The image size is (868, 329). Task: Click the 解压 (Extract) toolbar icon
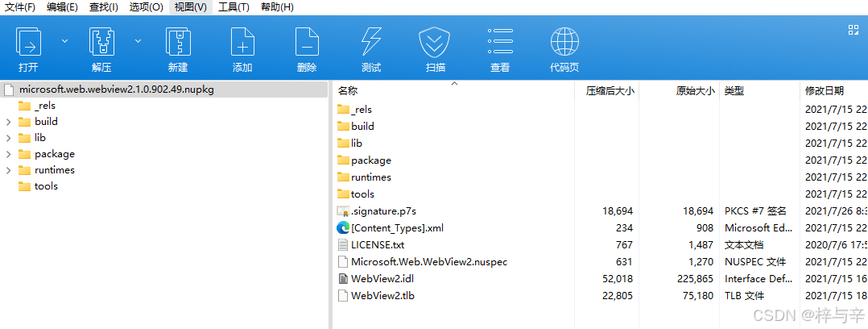click(x=101, y=42)
